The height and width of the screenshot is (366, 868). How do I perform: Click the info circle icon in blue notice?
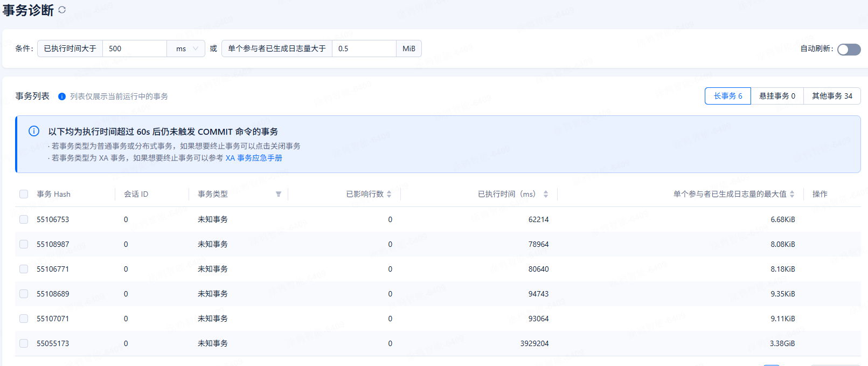click(34, 131)
